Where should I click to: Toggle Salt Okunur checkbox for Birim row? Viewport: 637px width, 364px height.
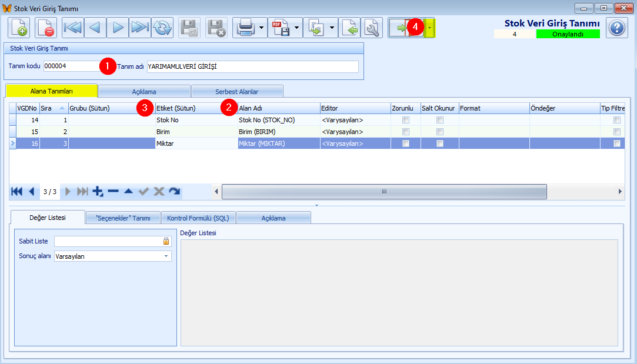(439, 132)
